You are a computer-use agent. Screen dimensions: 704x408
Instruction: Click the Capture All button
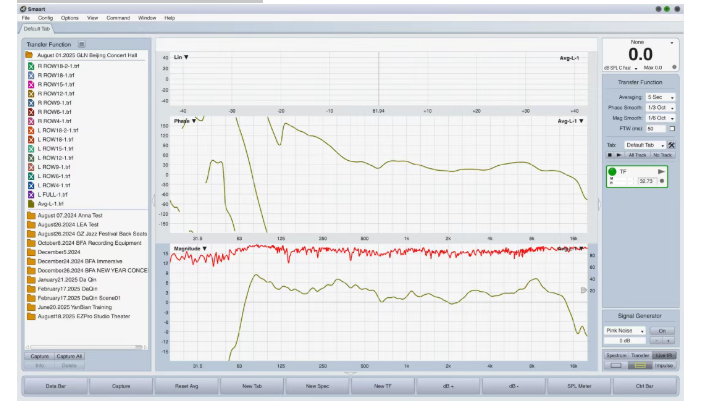69,355
